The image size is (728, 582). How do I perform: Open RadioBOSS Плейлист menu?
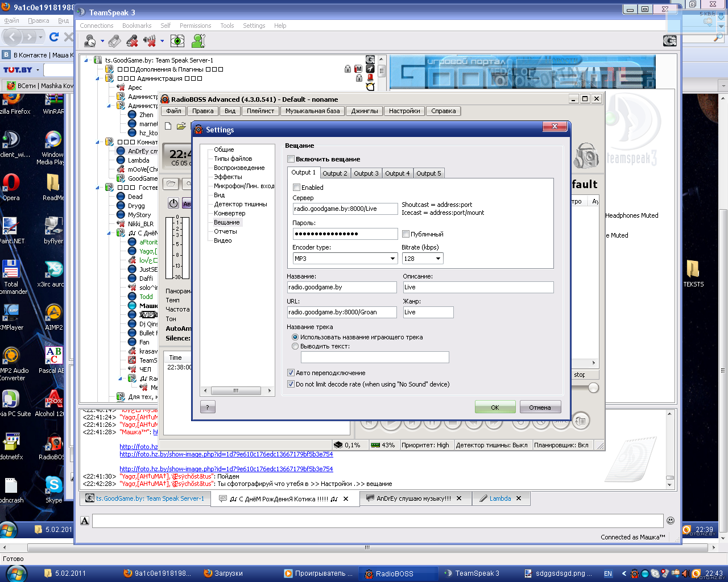point(260,111)
